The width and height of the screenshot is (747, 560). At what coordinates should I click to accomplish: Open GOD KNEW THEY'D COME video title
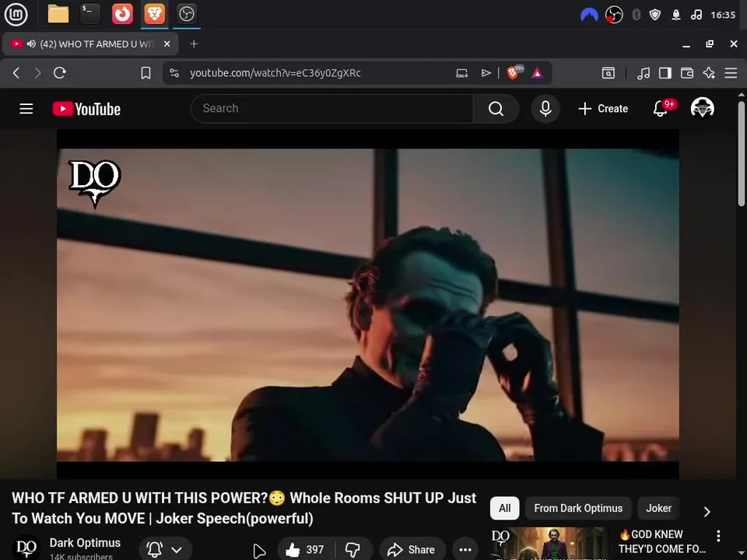(662, 541)
